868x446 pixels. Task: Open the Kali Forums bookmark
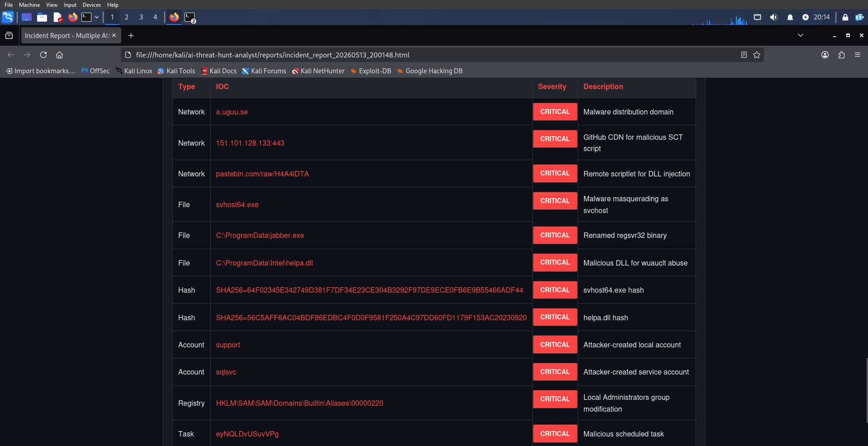tap(264, 71)
